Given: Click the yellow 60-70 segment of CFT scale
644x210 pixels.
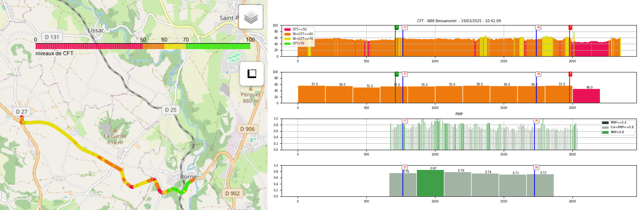Looking at the screenshot, I should pyautogui.click(x=175, y=46).
